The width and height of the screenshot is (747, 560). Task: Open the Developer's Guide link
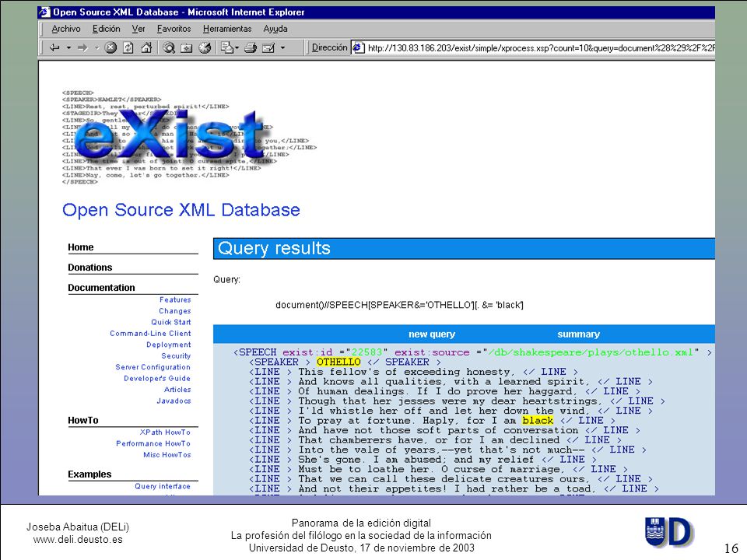coord(157,378)
